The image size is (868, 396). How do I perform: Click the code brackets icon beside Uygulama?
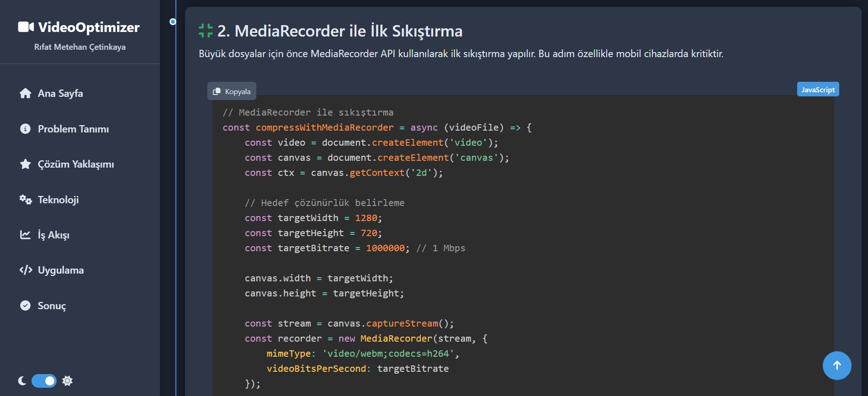(x=26, y=270)
